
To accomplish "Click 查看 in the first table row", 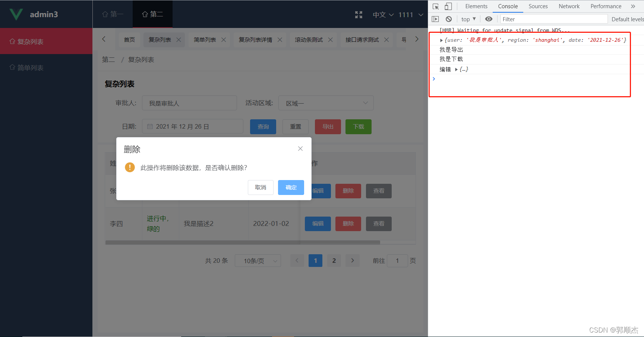I will tap(379, 191).
